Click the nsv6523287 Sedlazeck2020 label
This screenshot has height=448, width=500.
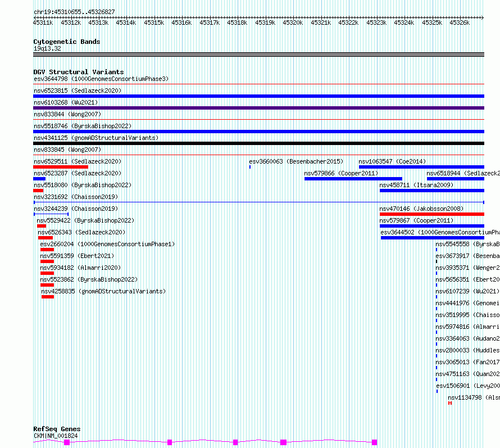(78, 173)
